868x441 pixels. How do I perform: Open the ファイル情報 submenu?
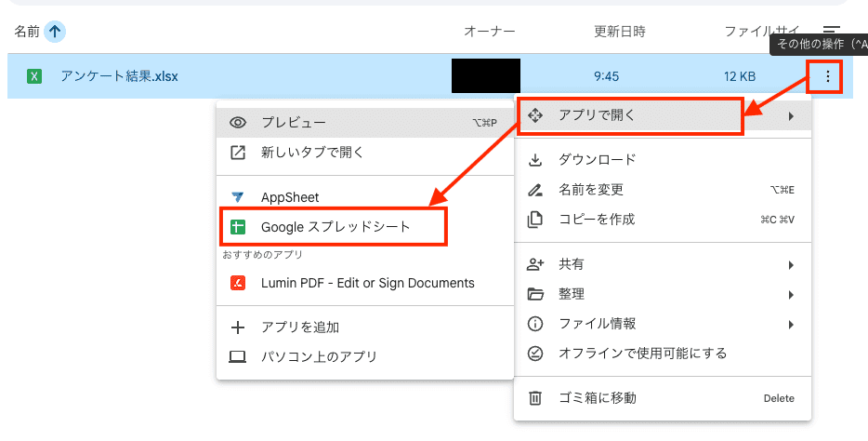click(663, 324)
